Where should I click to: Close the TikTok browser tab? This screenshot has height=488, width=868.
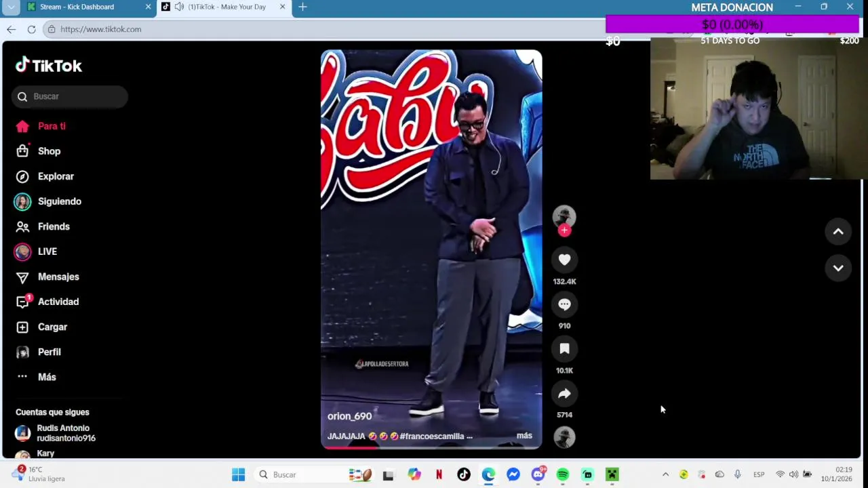tap(282, 7)
